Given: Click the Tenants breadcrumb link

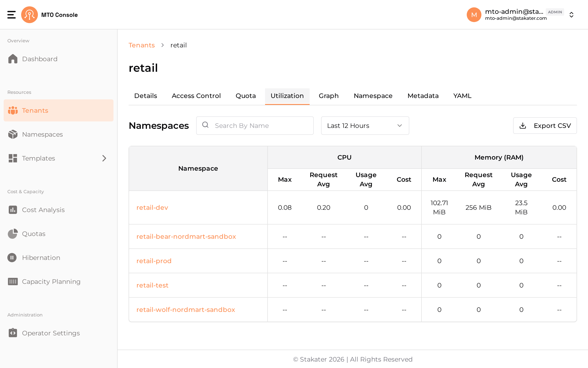Looking at the screenshot, I should (x=142, y=45).
